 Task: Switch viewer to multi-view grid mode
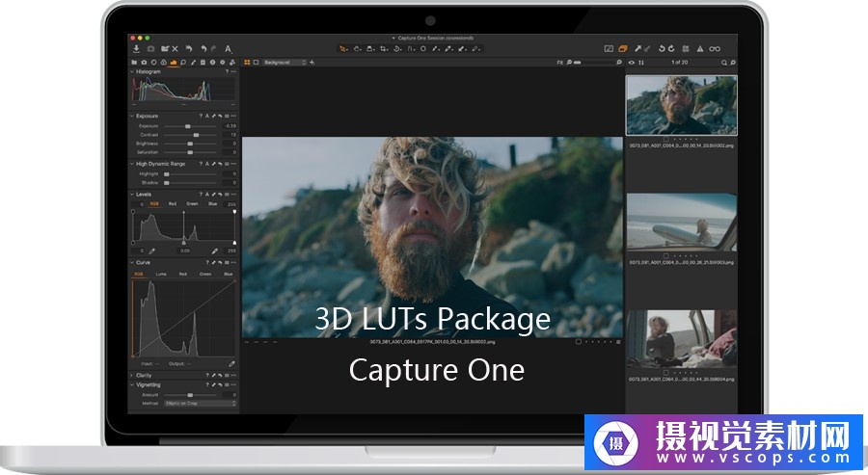pyautogui.click(x=248, y=63)
